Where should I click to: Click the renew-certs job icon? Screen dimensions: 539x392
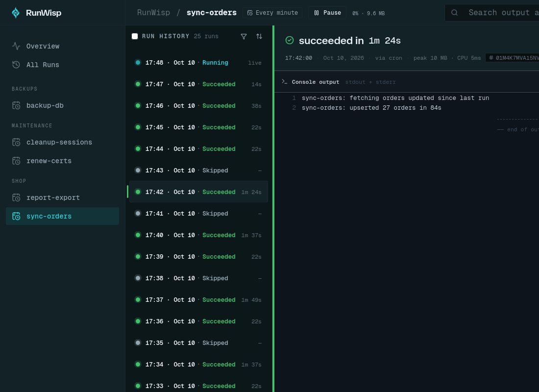coord(16,161)
